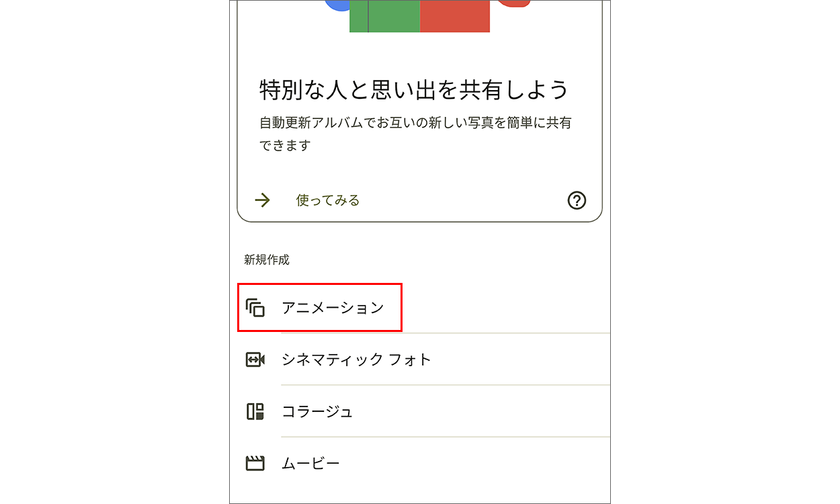This screenshot has width=840, height=504.
Task: Click the Collage layout icon
Action: pos(255,411)
